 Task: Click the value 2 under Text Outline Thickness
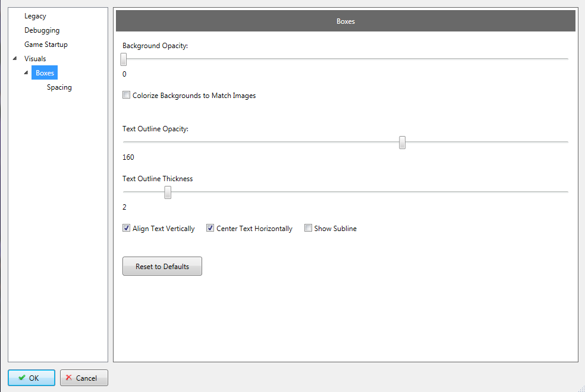[x=125, y=207]
